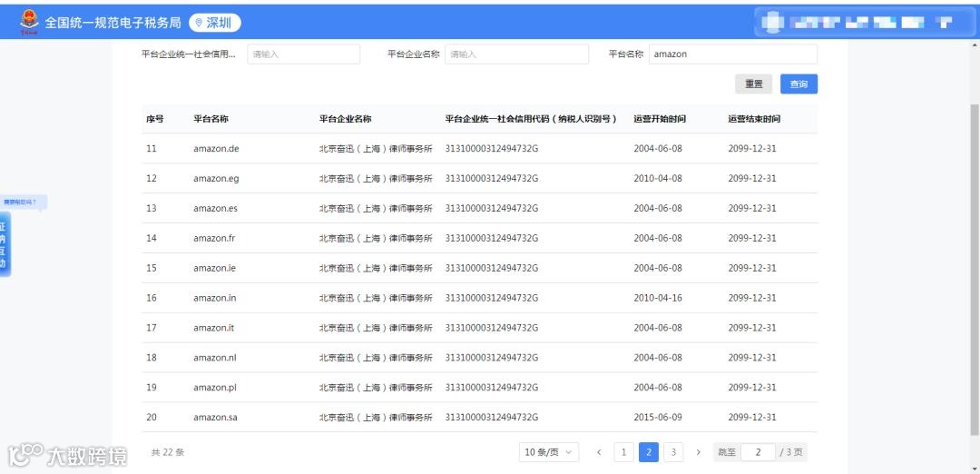The width and height of the screenshot is (980, 474).
Task: Click the national tax emblem logo
Action: 29,23
